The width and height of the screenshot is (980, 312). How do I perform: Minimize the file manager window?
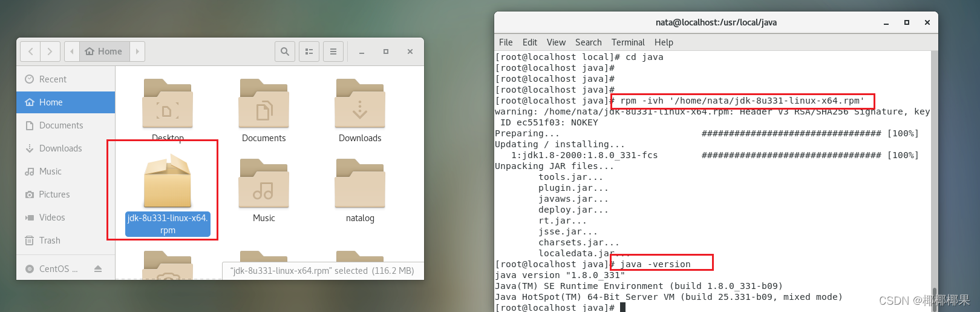(362, 51)
